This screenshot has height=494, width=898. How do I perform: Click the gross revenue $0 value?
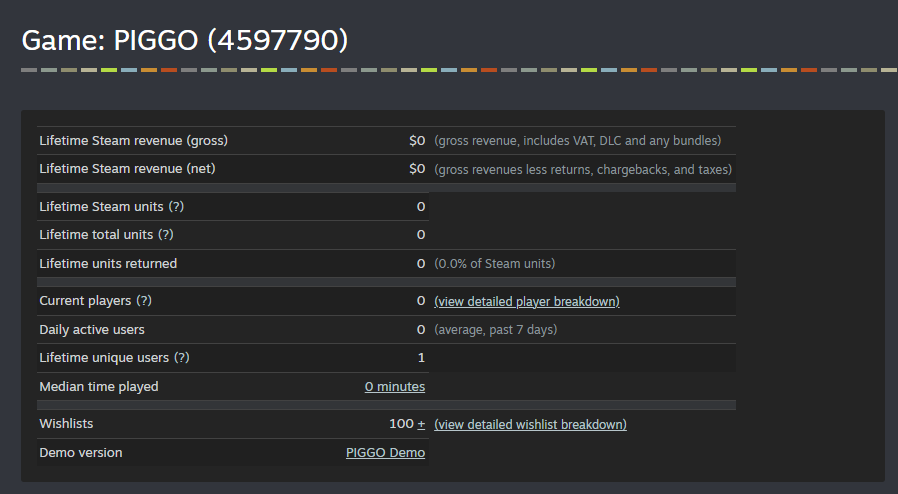[417, 141]
